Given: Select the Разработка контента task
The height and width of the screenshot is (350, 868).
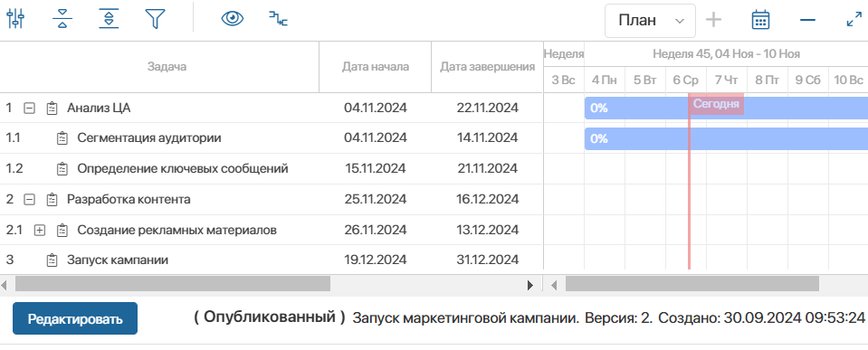Looking at the screenshot, I should click(129, 200).
